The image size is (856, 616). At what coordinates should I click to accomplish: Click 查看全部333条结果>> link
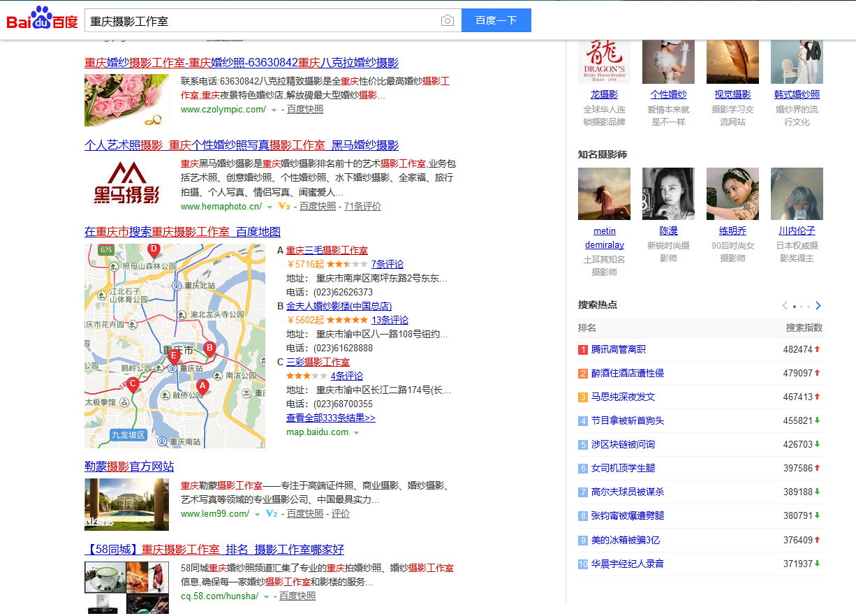point(331,418)
